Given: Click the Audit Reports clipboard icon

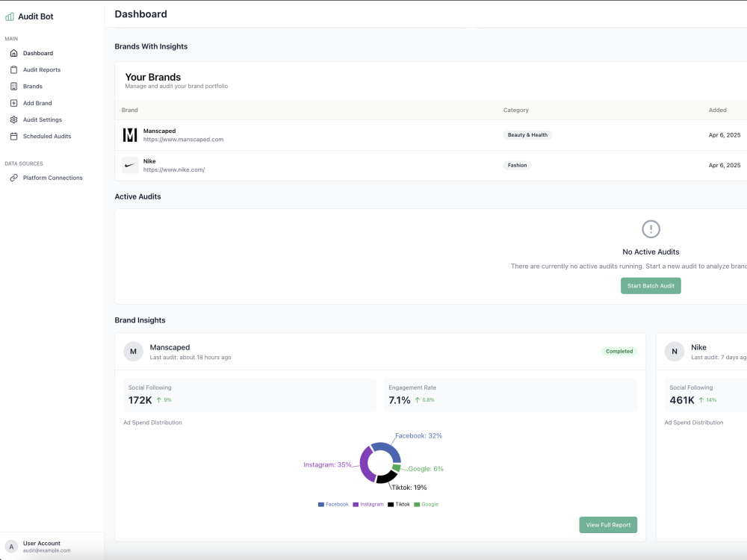Looking at the screenshot, I should point(13,70).
